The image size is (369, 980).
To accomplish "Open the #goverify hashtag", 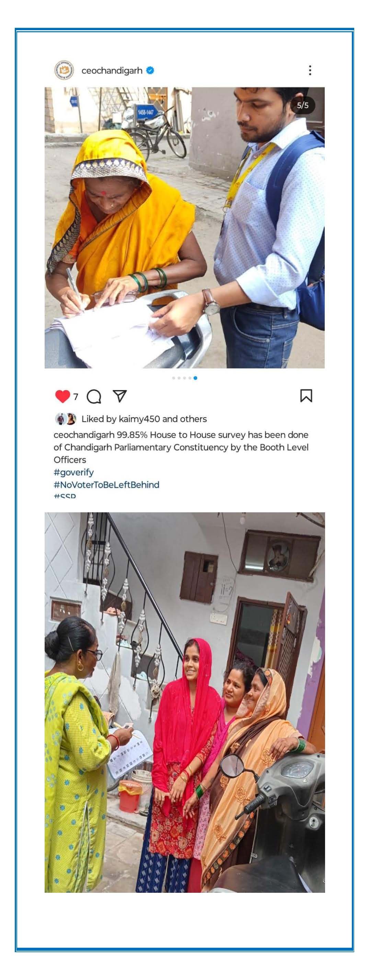I will click(x=73, y=472).
